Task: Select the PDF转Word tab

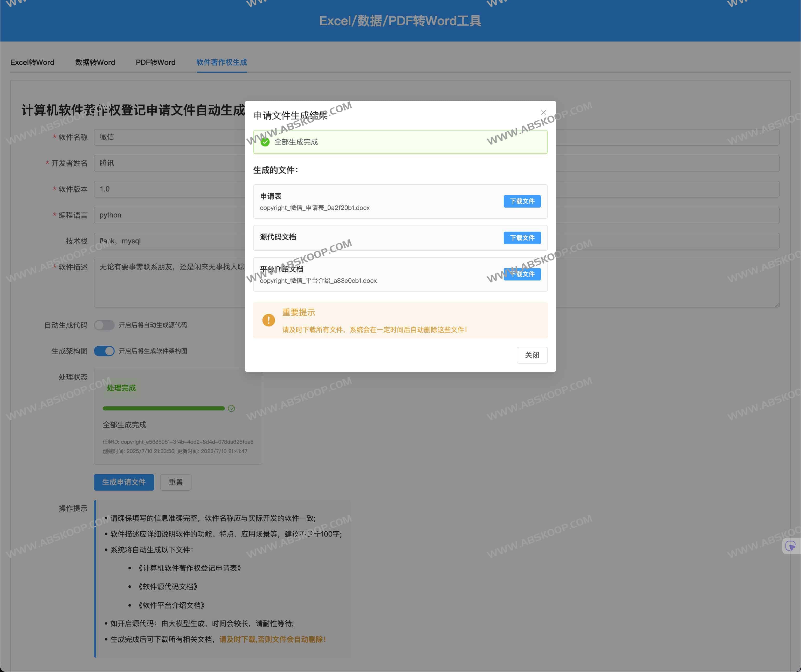Action: point(156,62)
